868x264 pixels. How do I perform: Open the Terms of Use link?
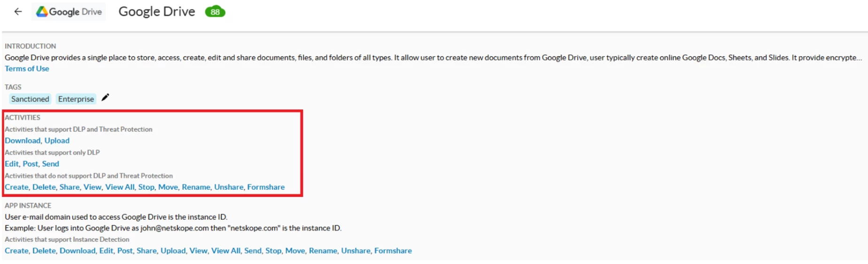[x=27, y=69]
